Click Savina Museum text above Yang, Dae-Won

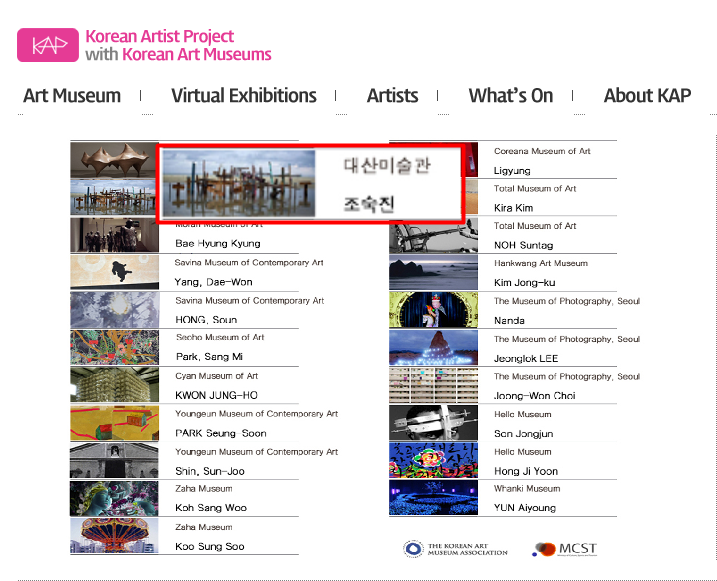click(249, 262)
